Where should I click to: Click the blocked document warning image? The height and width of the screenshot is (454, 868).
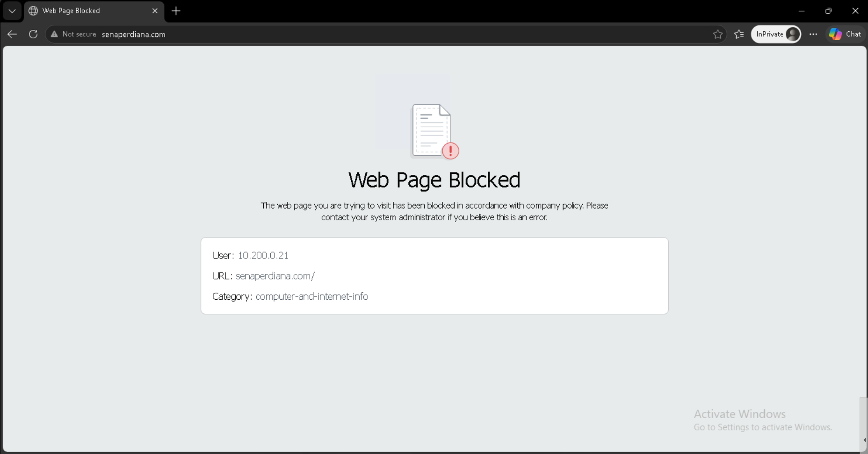434,131
